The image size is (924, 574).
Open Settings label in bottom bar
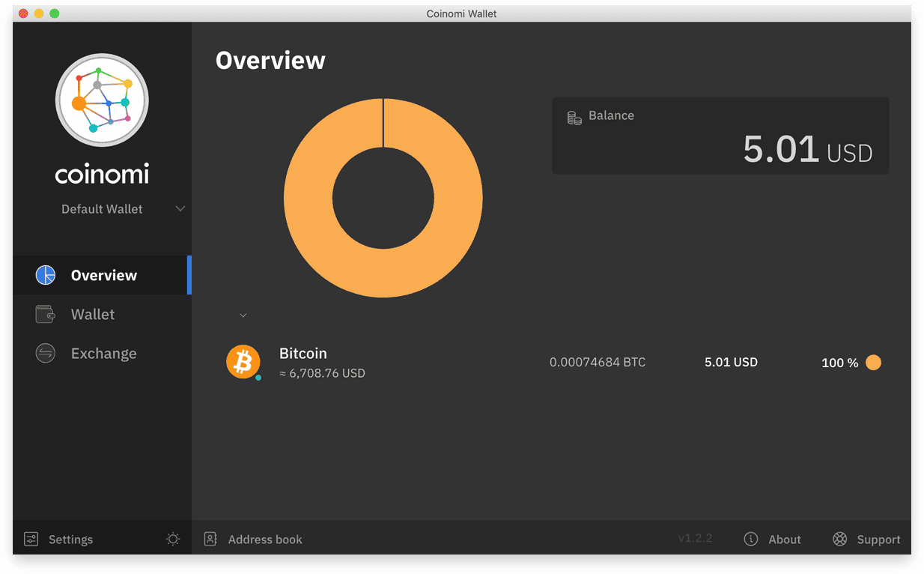pos(71,540)
